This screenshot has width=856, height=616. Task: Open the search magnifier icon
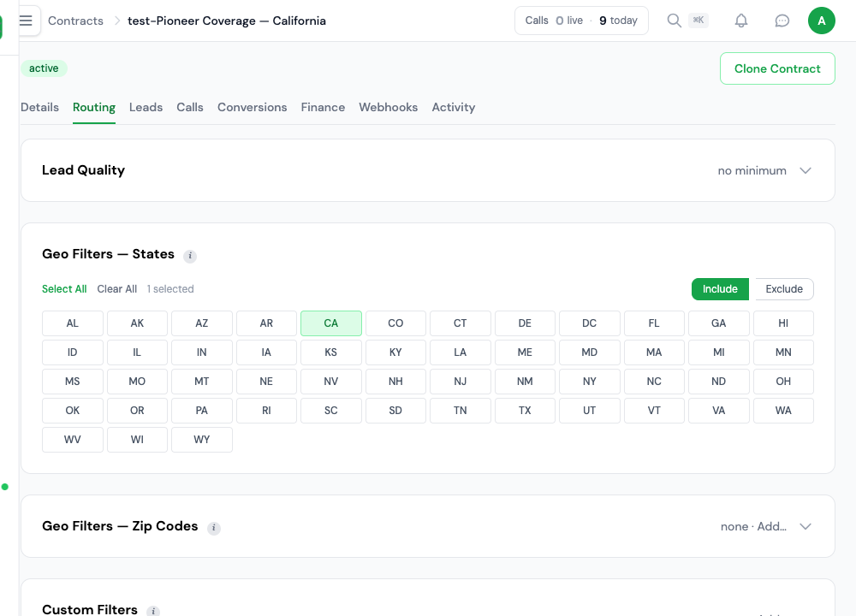point(675,21)
